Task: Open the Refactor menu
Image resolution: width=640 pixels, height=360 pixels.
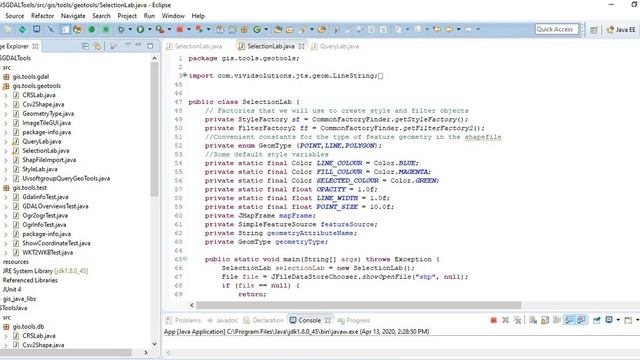Action: coord(42,16)
